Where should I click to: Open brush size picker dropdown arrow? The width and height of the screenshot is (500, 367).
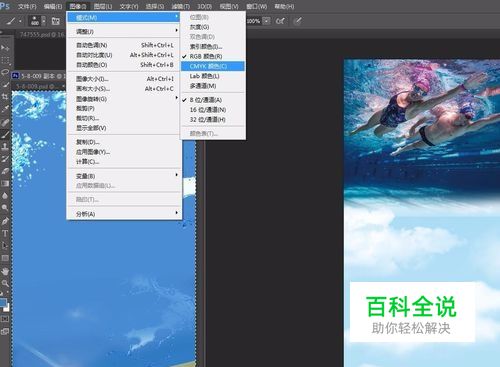44,21
